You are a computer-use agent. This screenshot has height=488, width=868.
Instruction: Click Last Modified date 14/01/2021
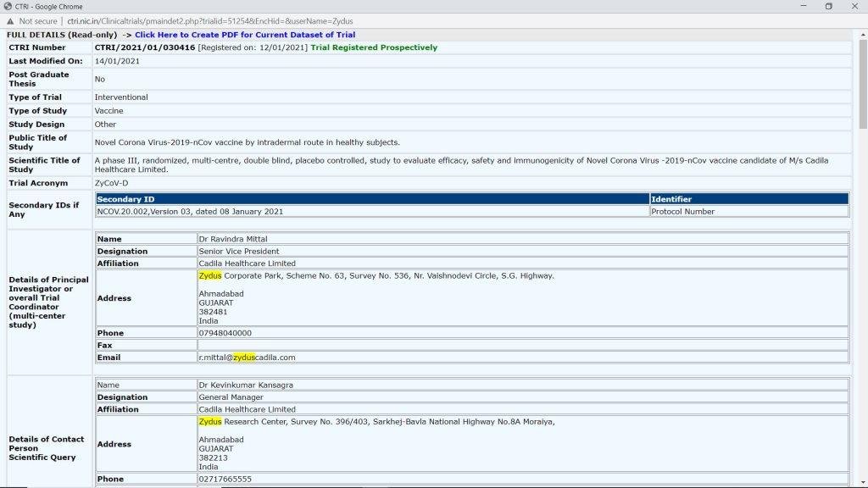point(117,61)
